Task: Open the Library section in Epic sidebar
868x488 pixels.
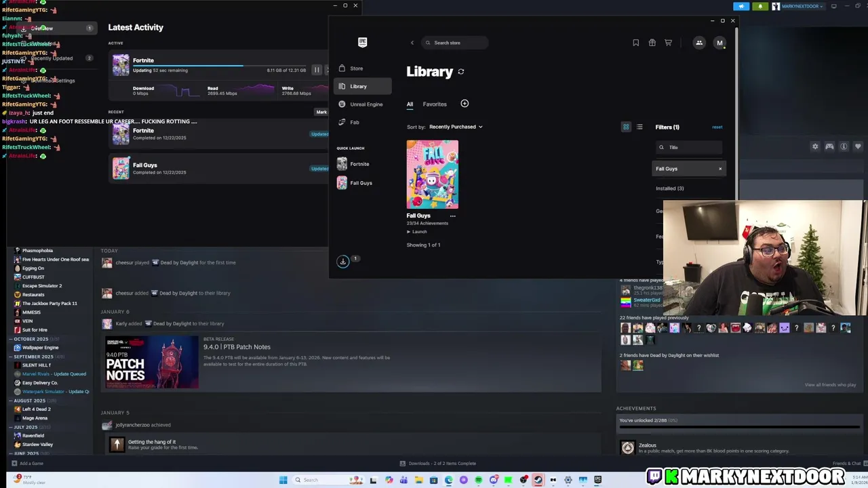Action: (x=362, y=86)
